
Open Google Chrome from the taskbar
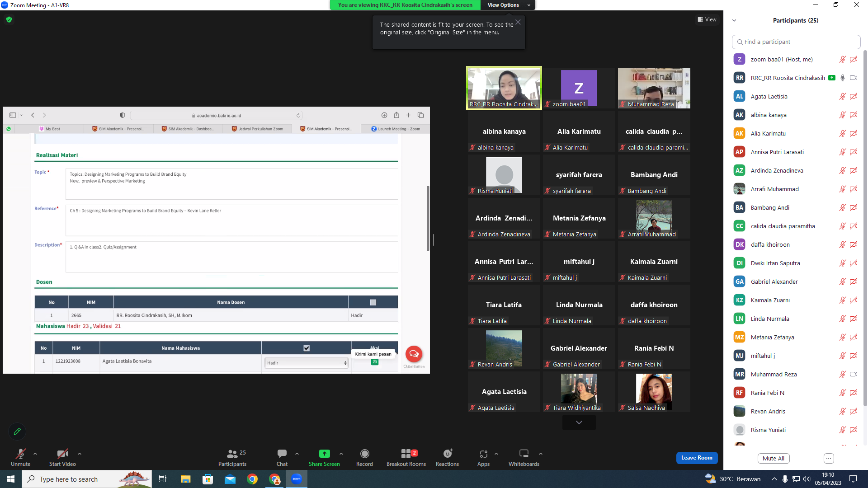(252, 479)
